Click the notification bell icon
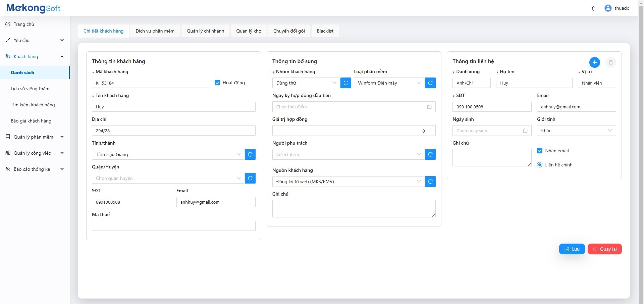The width and height of the screenshot is (644, 304). pos(594,8)
